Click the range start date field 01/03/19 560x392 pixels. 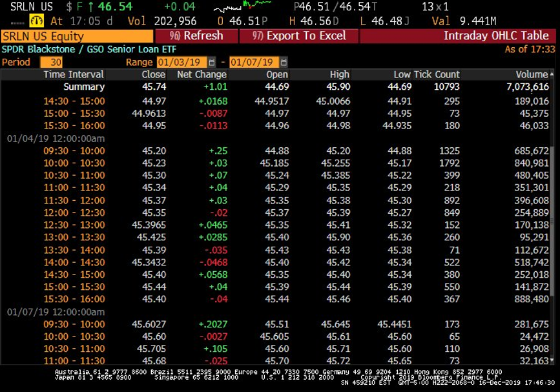tap(181, 63)
